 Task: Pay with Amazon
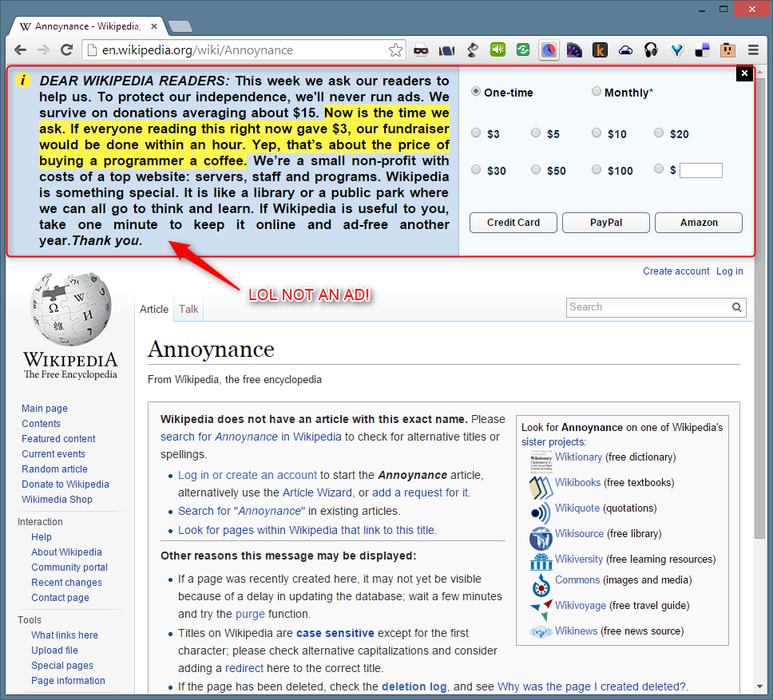point(699,223)
